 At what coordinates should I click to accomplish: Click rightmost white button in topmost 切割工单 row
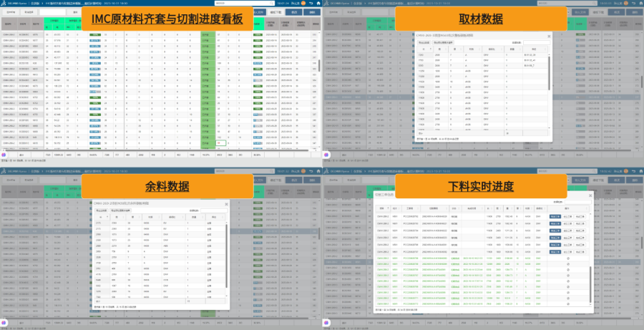[580, 216]
